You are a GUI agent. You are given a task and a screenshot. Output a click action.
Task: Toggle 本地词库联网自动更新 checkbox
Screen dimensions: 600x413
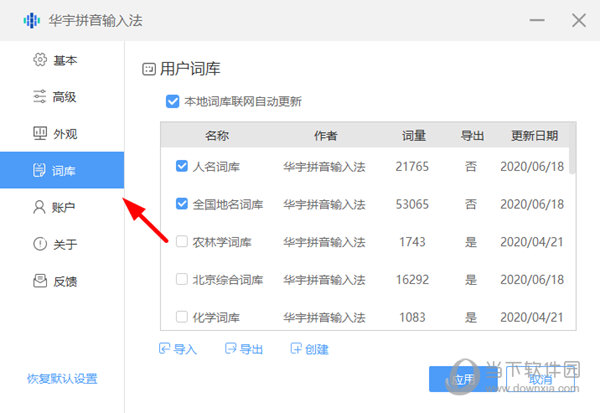[x=173, y=101]
